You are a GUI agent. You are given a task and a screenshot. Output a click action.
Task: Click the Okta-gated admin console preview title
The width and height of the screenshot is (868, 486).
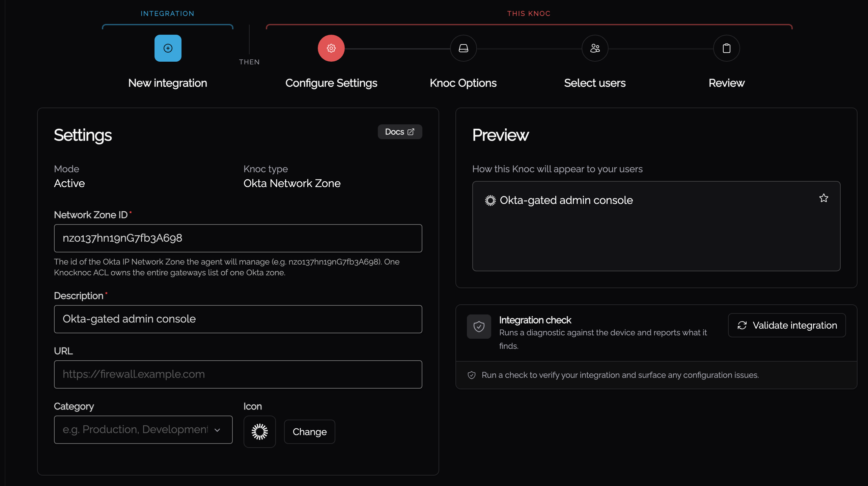(566, 200)
